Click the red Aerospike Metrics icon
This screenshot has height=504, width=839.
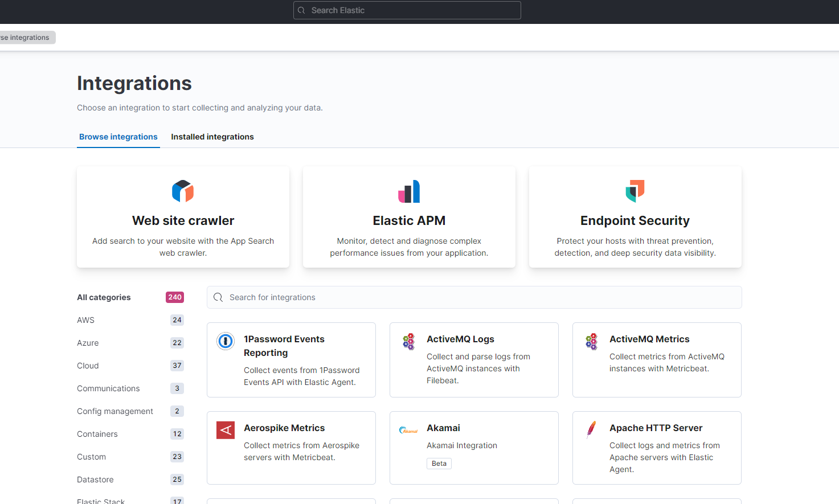226,430
